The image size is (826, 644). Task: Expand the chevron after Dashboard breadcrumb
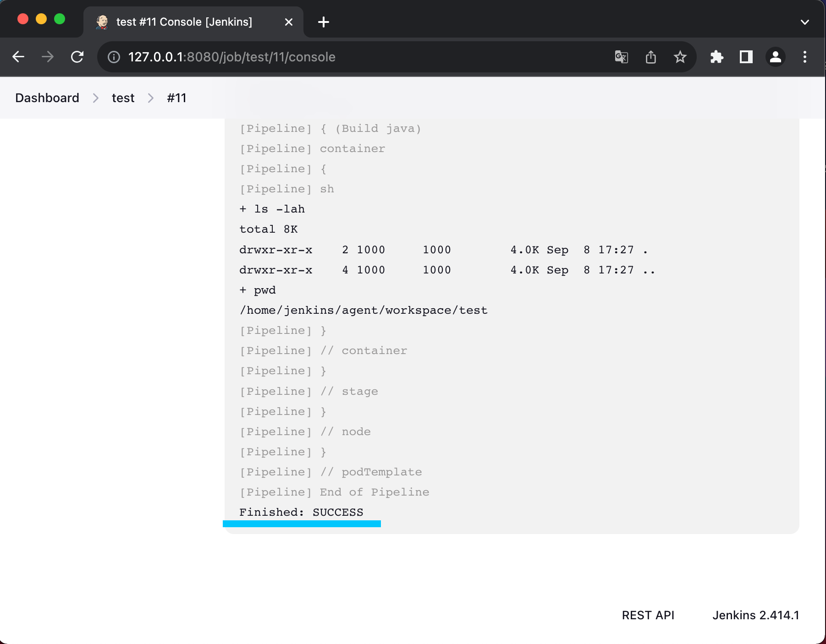pyautogui.click(x=95, y=98)
